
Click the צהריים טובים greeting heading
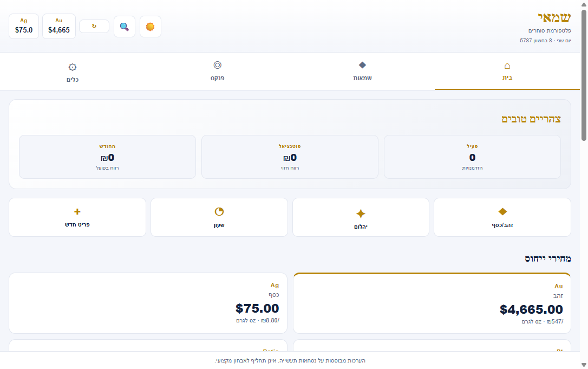pyautogui.click(x=531, y=119)
